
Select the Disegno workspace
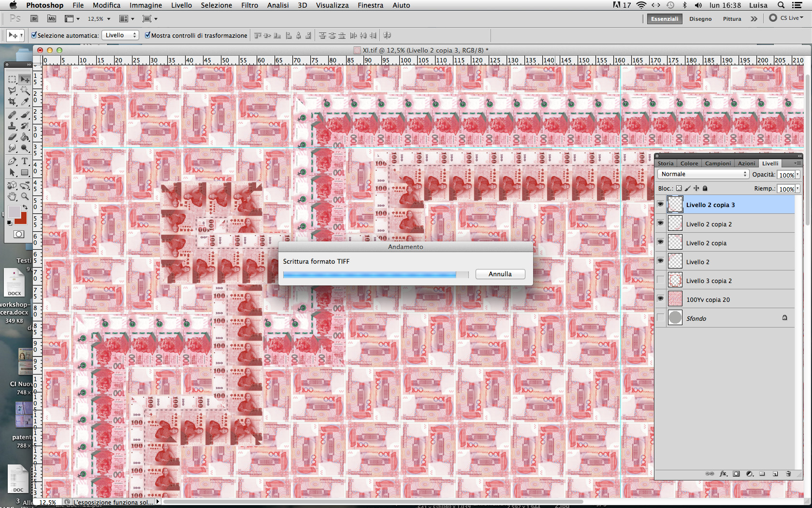(700, 19)
